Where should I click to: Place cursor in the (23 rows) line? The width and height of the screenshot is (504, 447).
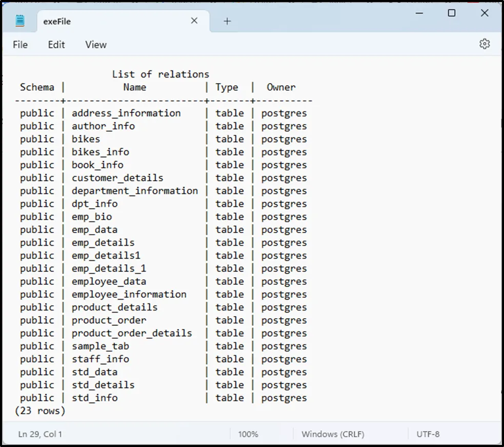point(40,411)
